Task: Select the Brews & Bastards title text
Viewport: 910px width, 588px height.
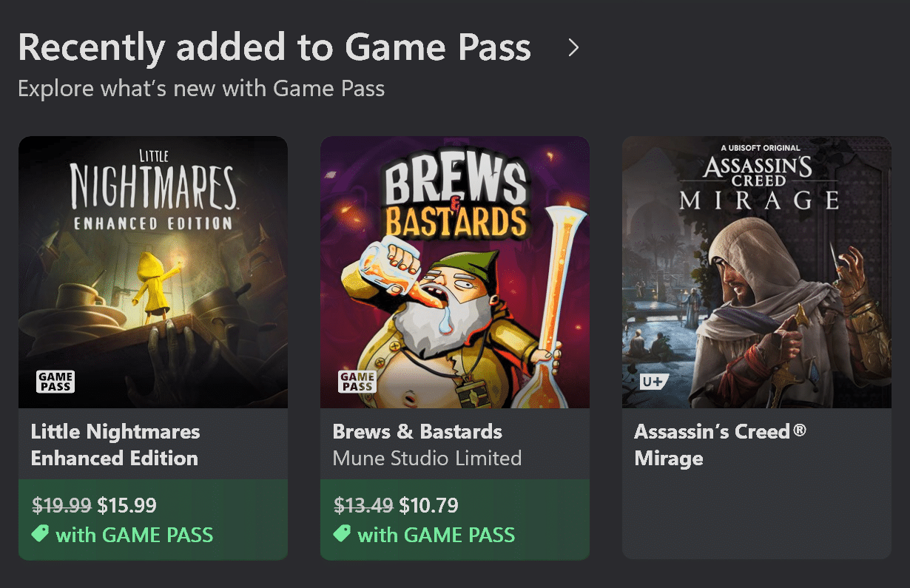Action: pyautogui.click(x=417, y=432)
